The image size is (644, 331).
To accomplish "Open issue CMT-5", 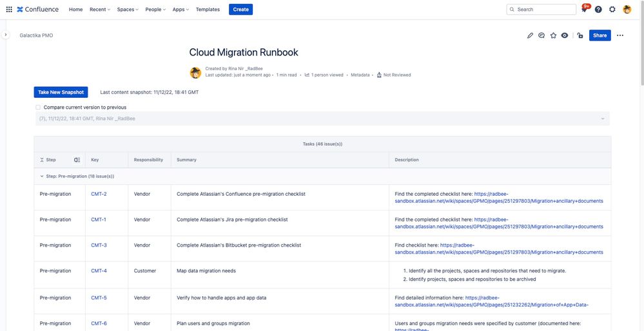I will pos(99,298).
